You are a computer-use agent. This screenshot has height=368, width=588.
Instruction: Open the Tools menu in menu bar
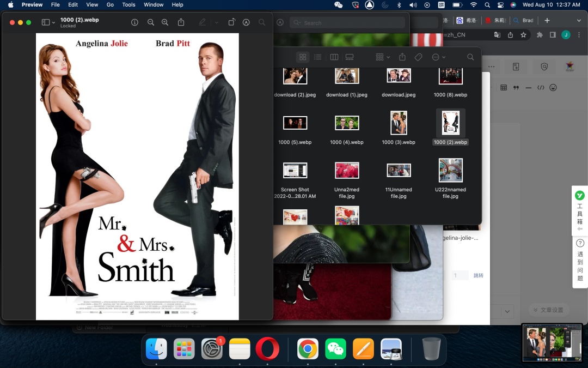pyautogui.click(x=128, y=5)
